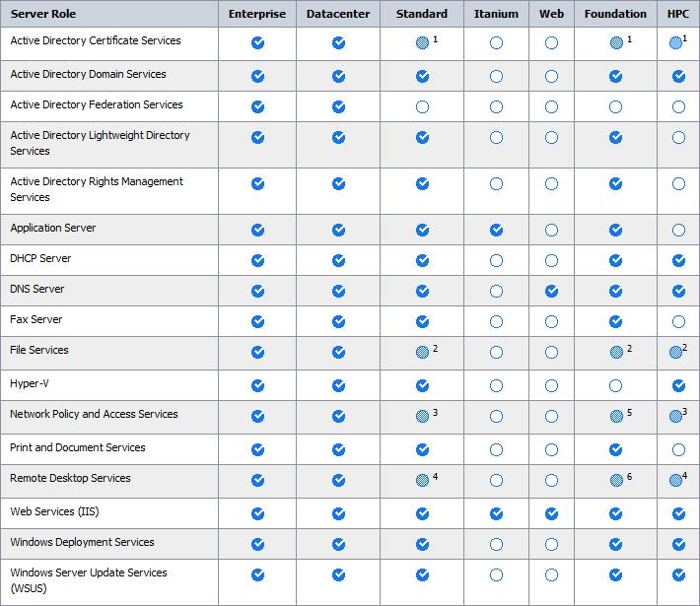700x606 pixels.
Task: Click the Itanium checkmark for Application Server
Action: coord(496,231)
